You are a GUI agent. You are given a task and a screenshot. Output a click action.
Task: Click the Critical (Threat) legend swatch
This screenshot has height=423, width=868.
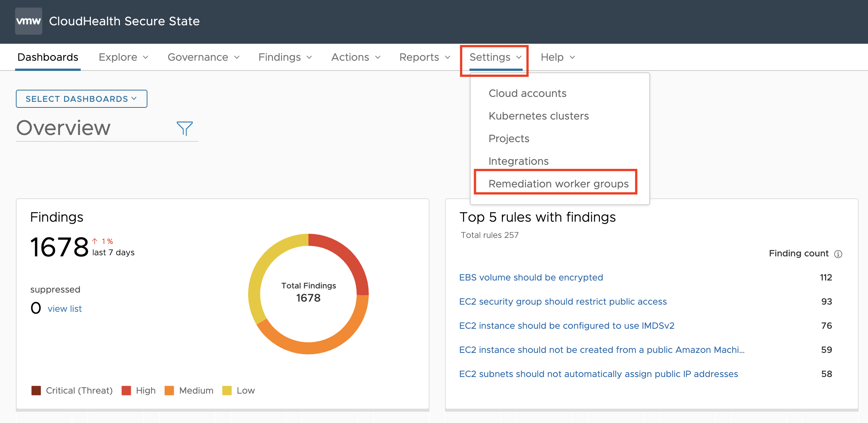[x=36, y=391]
